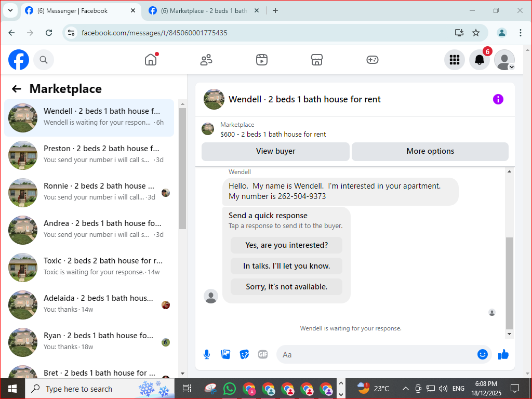Open the Chrome profile icon

click(502, 33)
